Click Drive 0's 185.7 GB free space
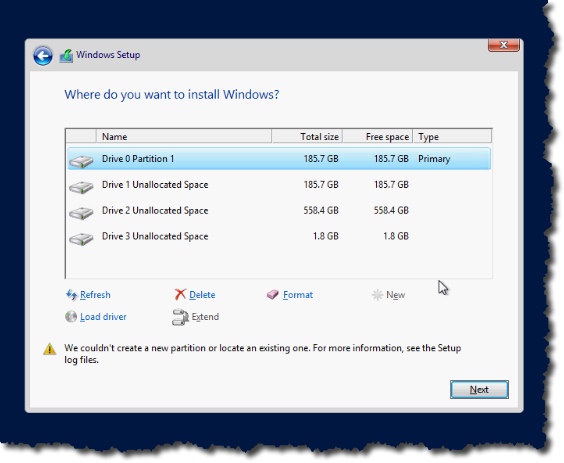This screenshot has width=564, height=463. coord(391,159)
